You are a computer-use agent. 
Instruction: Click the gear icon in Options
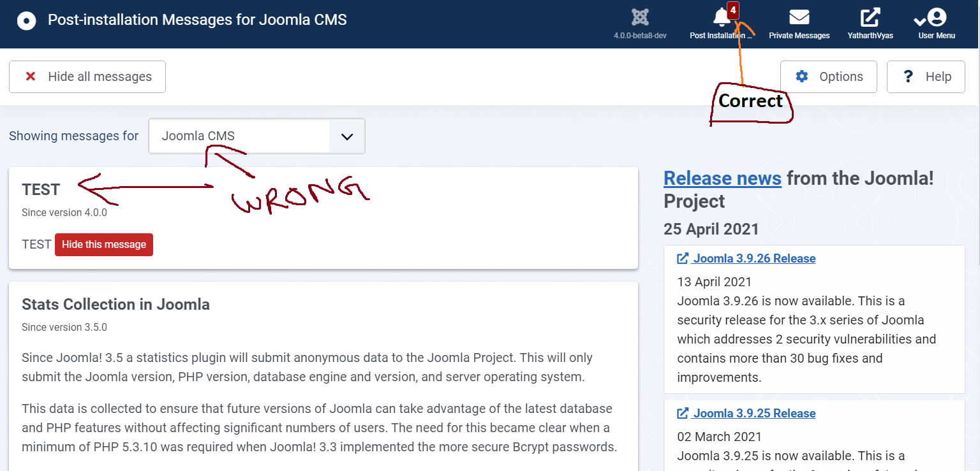pos(802,76)
